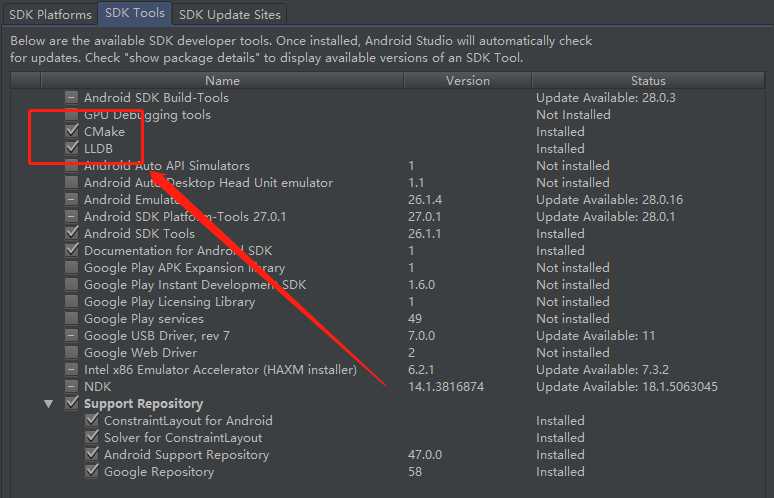Select the Support Repository group label
Screen dimensions: 774x498
[143, 404]
